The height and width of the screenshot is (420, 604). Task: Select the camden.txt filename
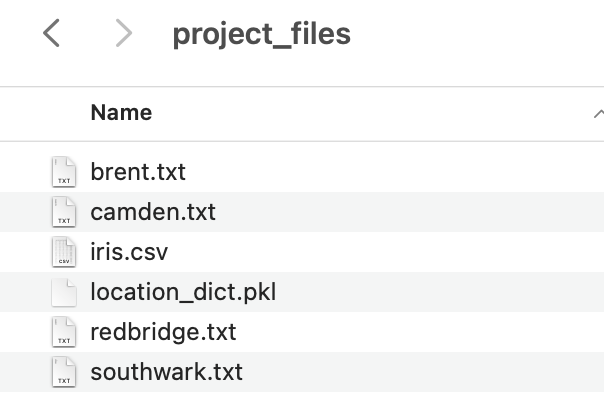153,212
